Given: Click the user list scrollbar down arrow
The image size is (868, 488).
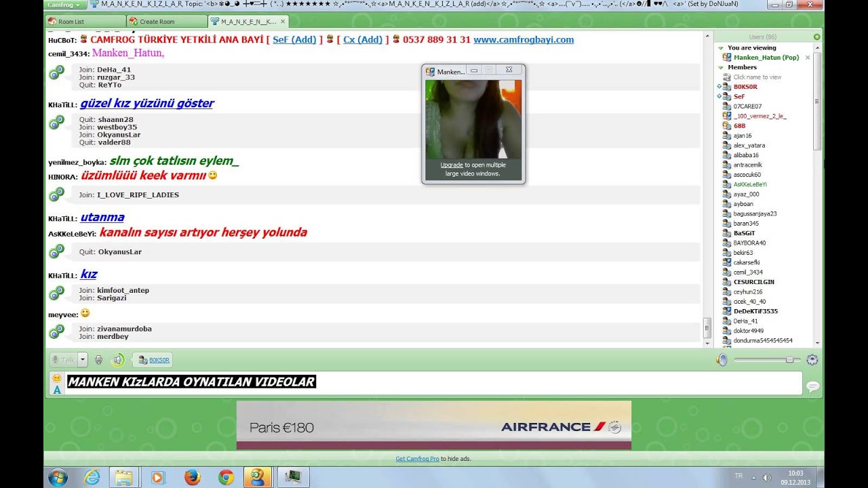Looking at the screenshot, I should pos(817,343).
